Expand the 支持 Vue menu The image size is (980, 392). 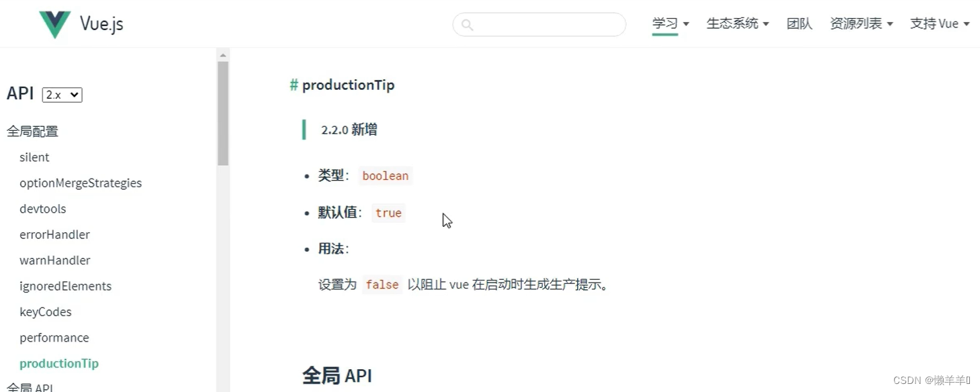pos(939,23)
